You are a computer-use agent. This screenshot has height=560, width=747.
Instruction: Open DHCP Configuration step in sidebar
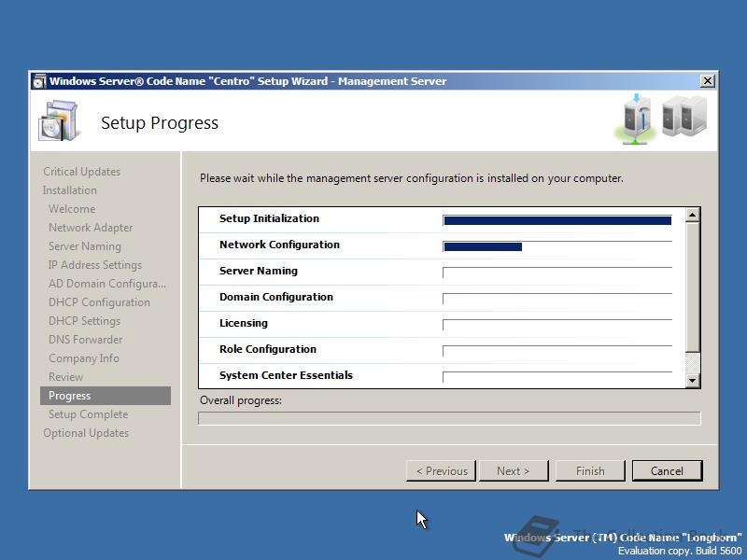(99, 301)
